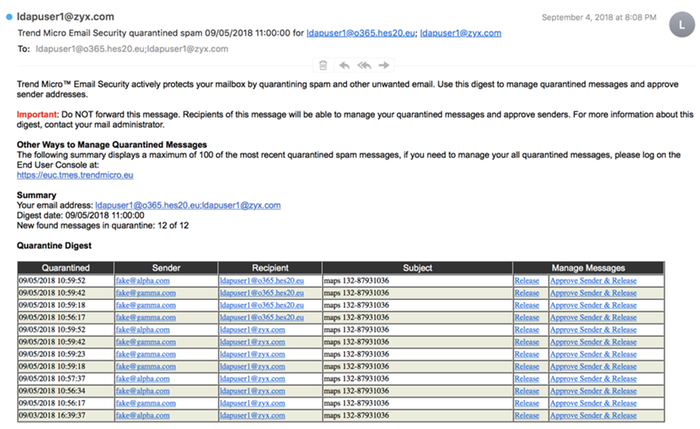700x429 pixels.
Task: Click the trash icon to delete message
Action: coord(322,65)
